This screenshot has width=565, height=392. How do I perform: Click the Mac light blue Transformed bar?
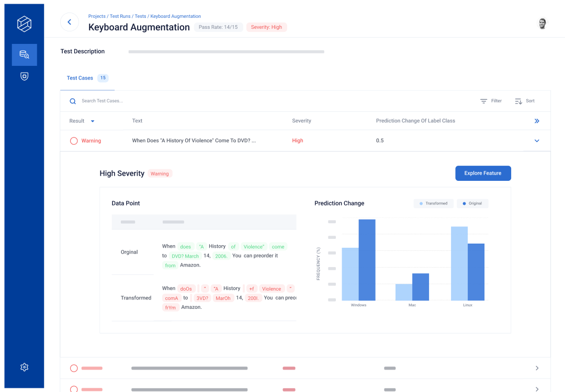(404, 292)
